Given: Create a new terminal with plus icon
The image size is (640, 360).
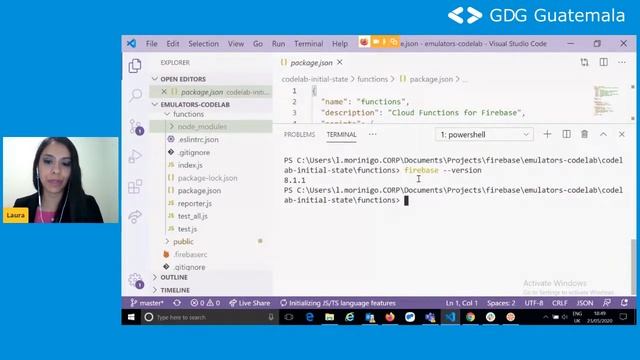Looking at the screenshot, I should (547, 134).
